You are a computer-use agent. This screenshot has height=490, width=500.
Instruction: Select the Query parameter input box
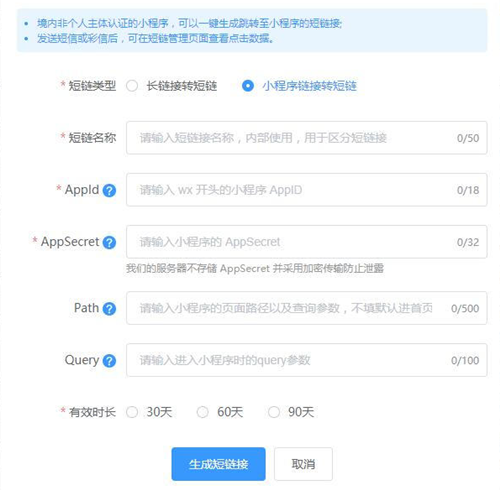[307, 360]
